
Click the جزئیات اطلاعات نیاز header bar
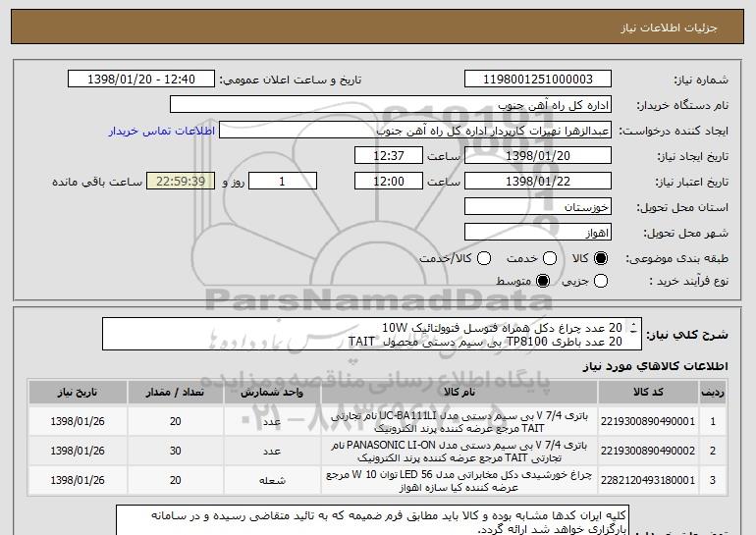coord(378,27)
